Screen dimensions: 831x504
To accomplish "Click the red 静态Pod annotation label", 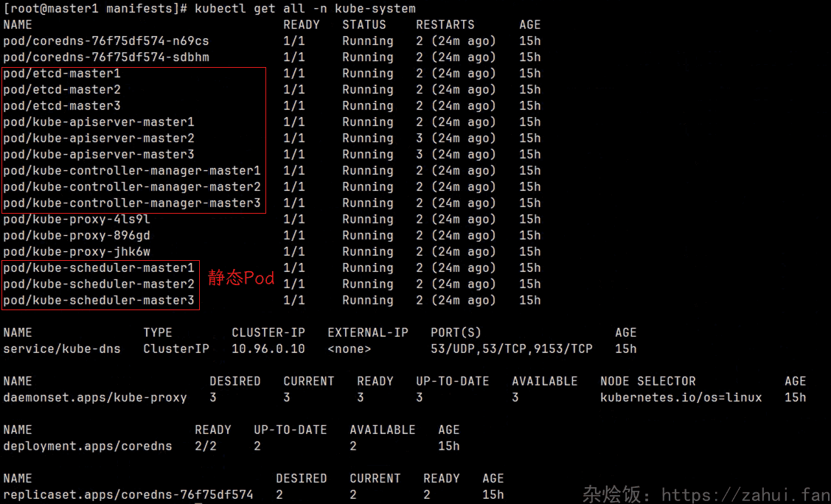I will tap(240, 279).
